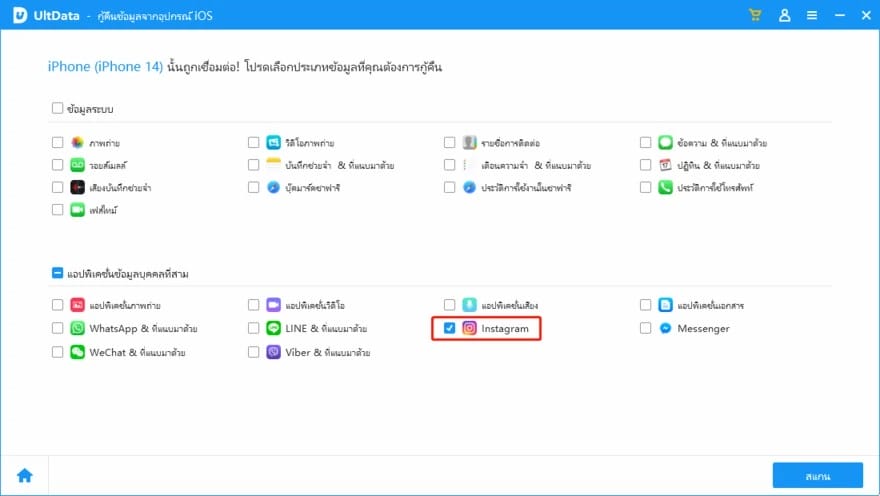Go home via the house icon
The width and height of the screenshot is (880, 496).
pyautogui.click(x=25, y=475)
